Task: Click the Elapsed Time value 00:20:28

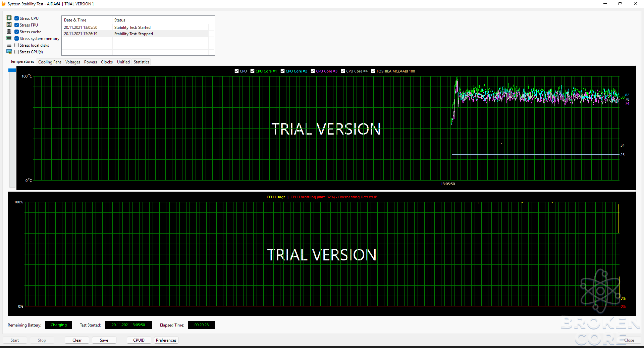Action: [x=202, y=325]
